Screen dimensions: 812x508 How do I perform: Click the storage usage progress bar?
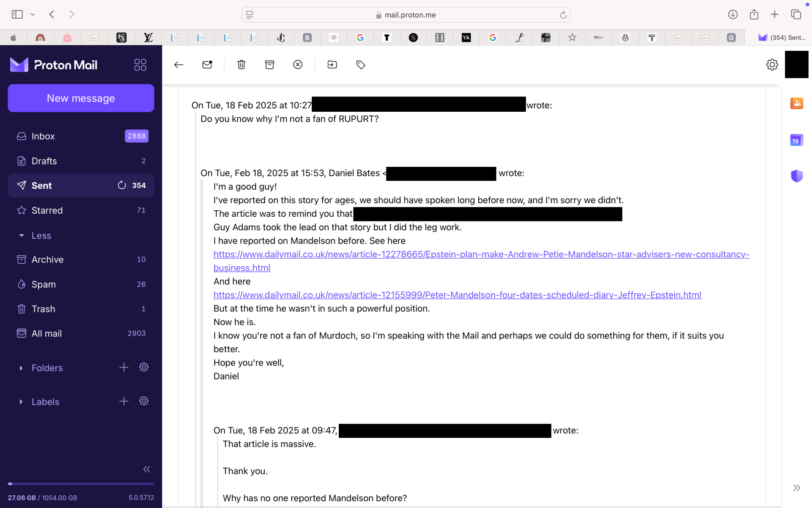81,483
